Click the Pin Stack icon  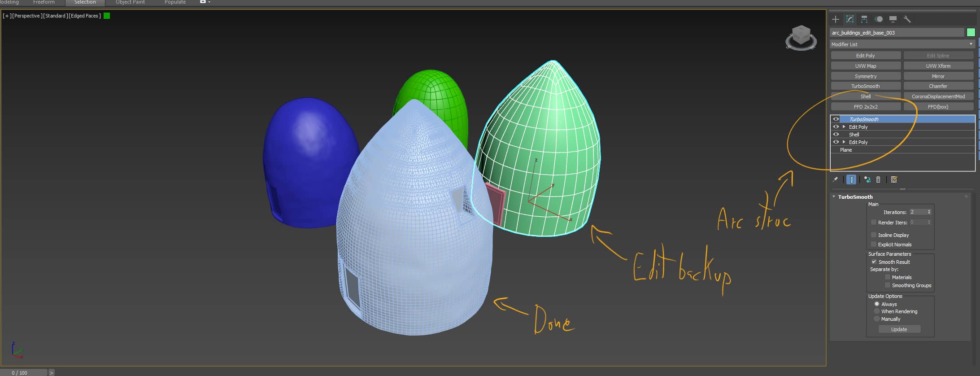pos(835,180)
